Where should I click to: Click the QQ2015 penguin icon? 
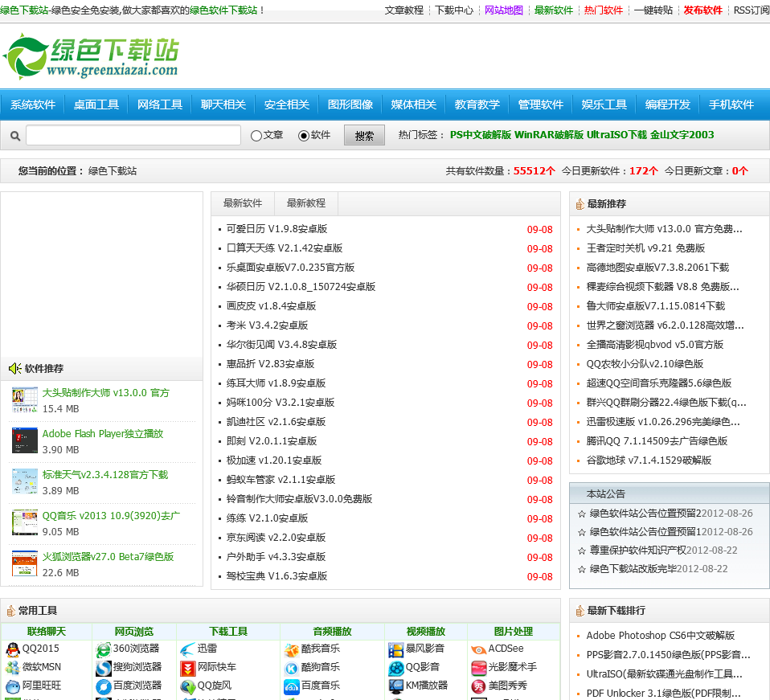[12, 649]
